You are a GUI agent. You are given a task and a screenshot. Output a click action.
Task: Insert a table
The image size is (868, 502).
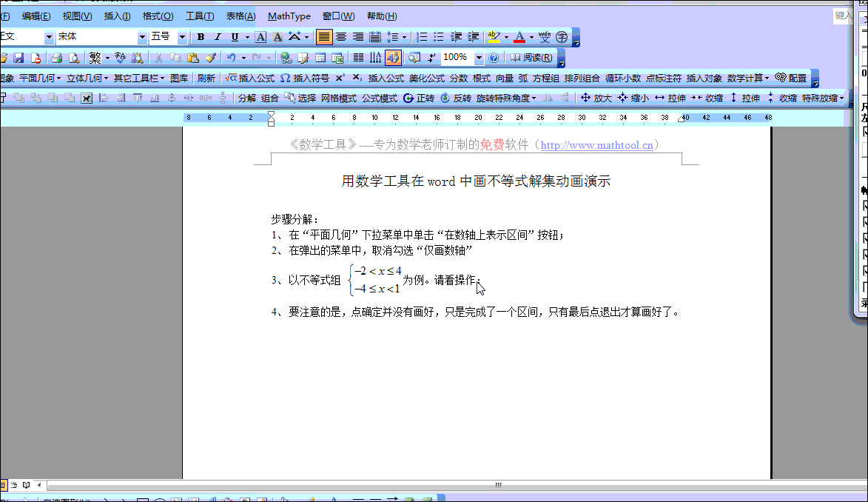[x=320, y=58]
